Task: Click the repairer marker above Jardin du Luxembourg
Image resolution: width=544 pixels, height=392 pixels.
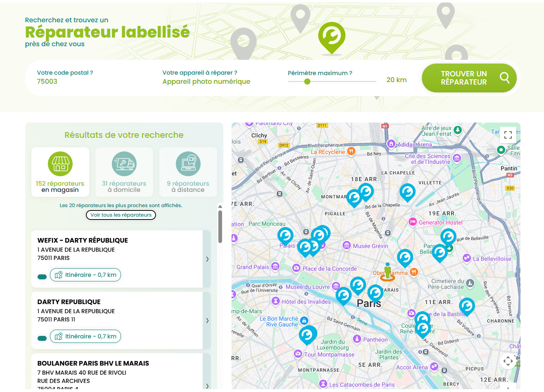Action: pos(307,335)
